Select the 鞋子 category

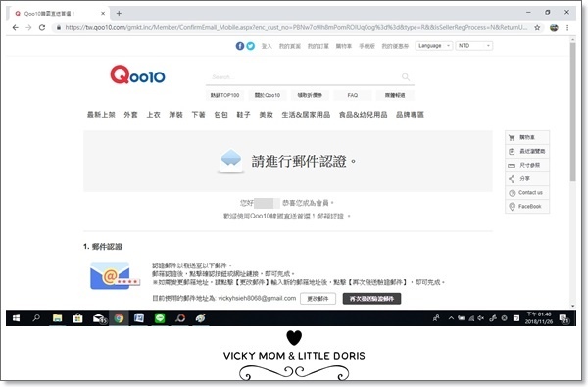click(x=243, y=115)
